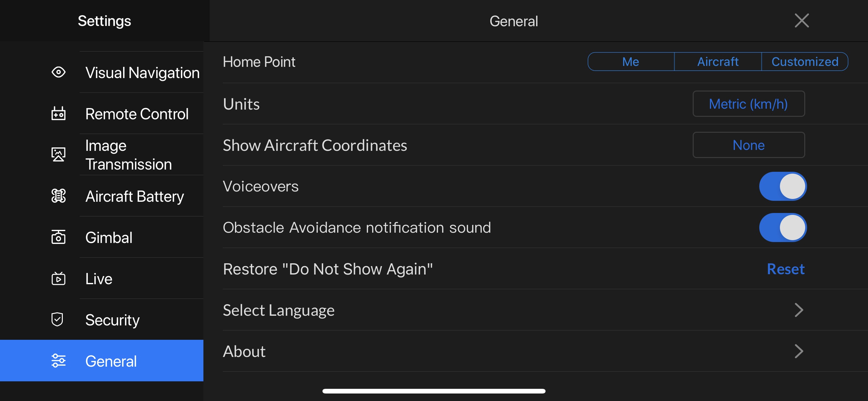Reset "Do Not Show Again" prompts
This screenshot has width=868, height=401.
(786, 269)
